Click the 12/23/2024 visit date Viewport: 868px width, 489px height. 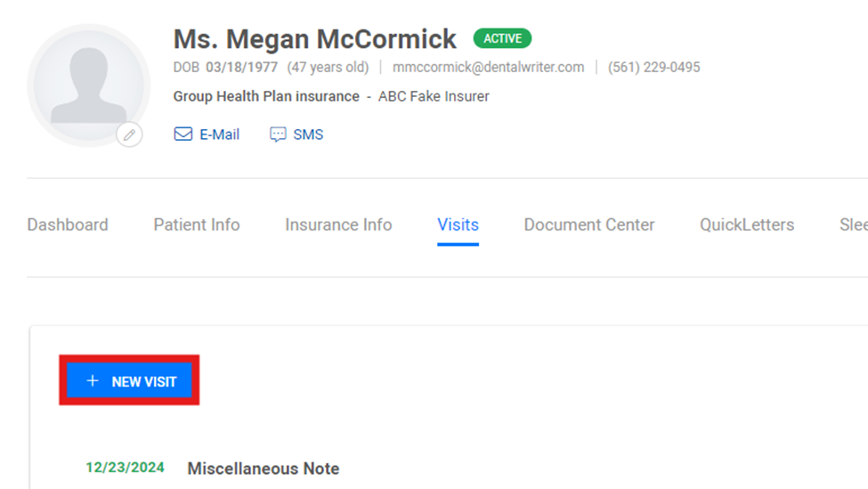(x=126, y=468)
